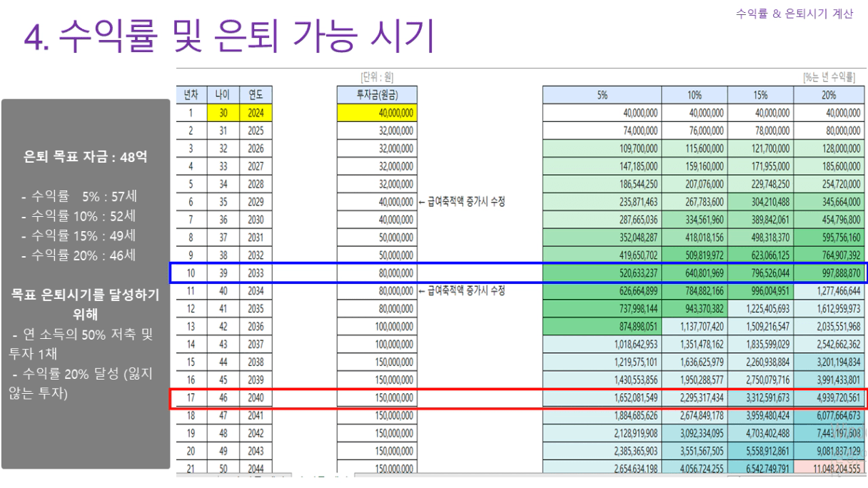Image resolution: width=868 pixels, height=488 pixels.
Task: Select the yellow year cell 2024
Action: 256,113
